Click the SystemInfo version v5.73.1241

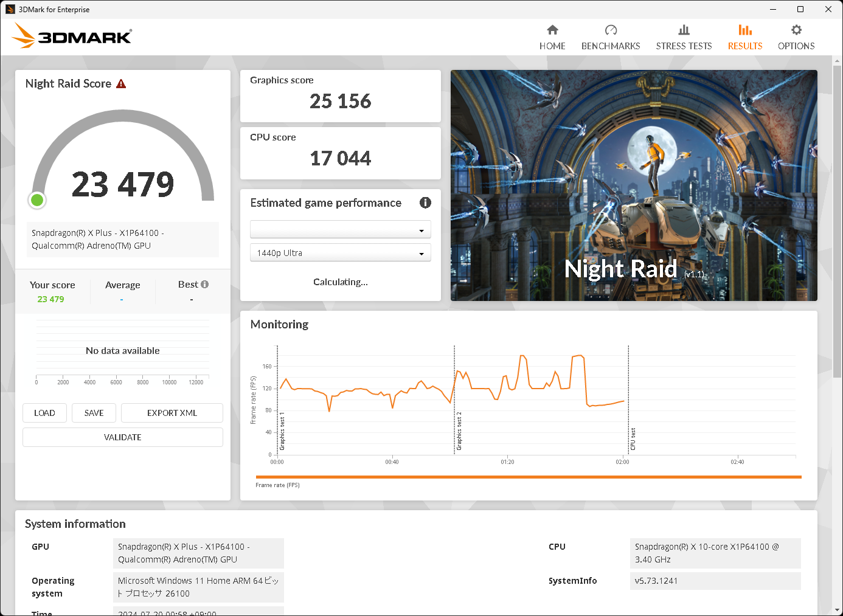pyautogui.click(x=715, y=581)
